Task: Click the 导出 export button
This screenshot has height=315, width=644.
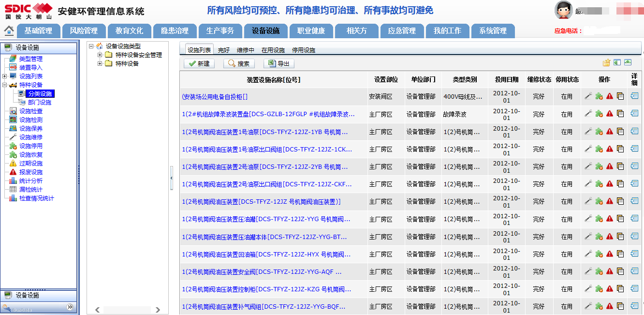Action: pyautogui.click(x=279, y=64)
